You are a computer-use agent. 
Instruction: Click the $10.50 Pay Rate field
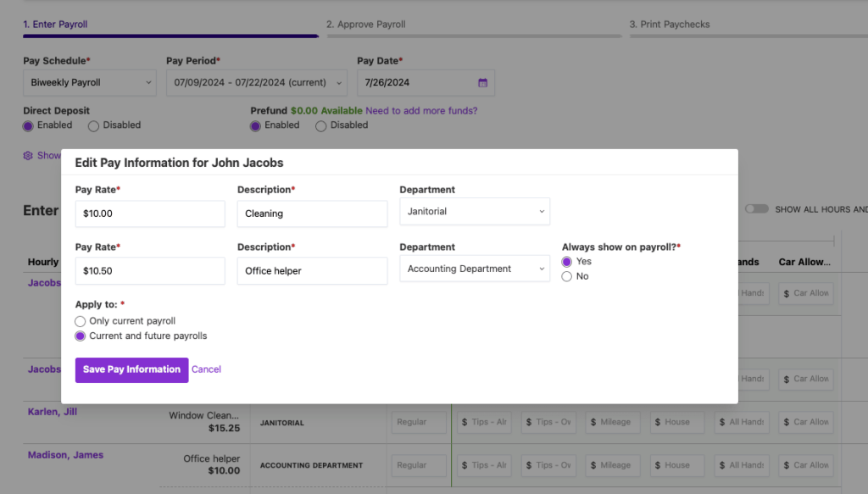coord(150,271)
